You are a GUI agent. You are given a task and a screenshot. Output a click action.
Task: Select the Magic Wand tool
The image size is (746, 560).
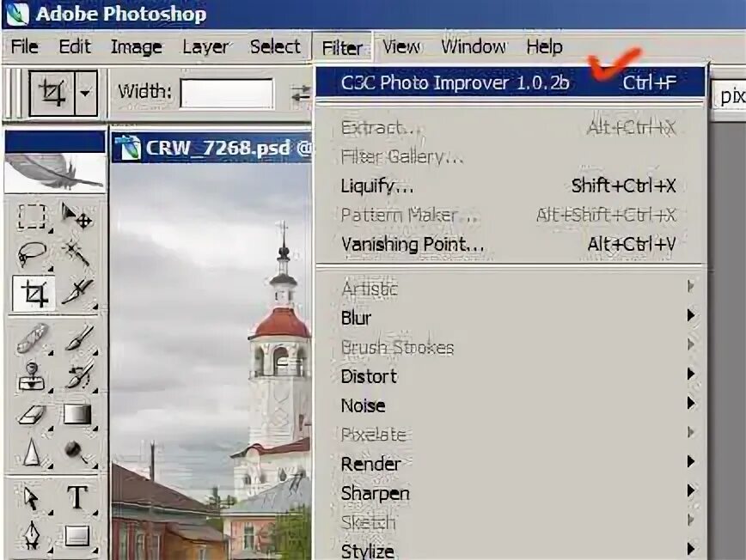coord(76,254)
